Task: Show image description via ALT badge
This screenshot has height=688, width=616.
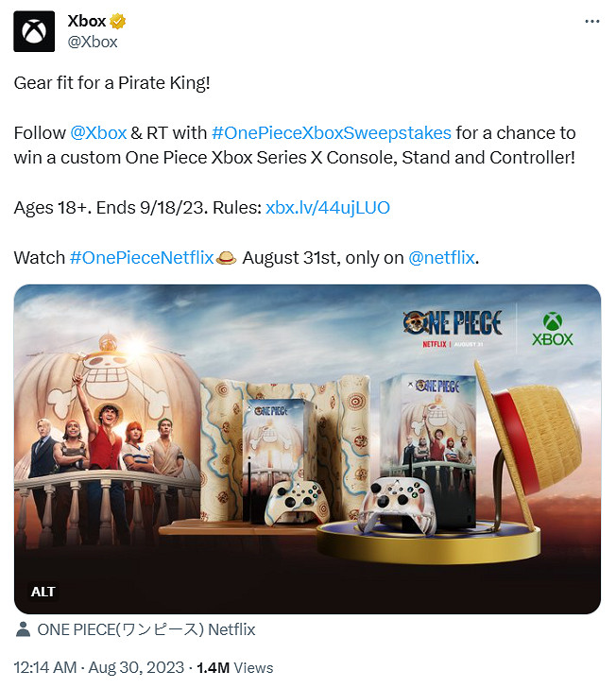Action: coord(43,592)
